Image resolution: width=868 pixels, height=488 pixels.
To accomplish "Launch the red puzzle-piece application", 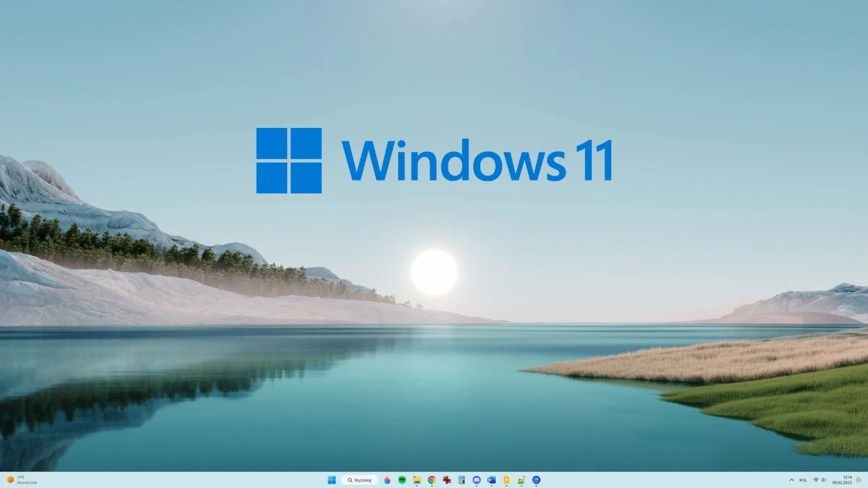I will (446, 479).
